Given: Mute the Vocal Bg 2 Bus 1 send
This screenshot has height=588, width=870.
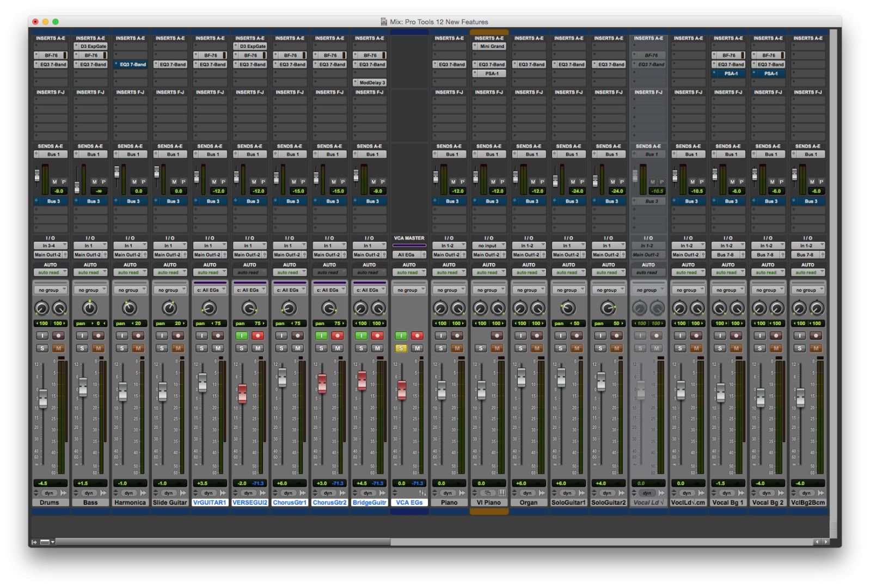Looking at the screenshot, I should click(772, 182).
